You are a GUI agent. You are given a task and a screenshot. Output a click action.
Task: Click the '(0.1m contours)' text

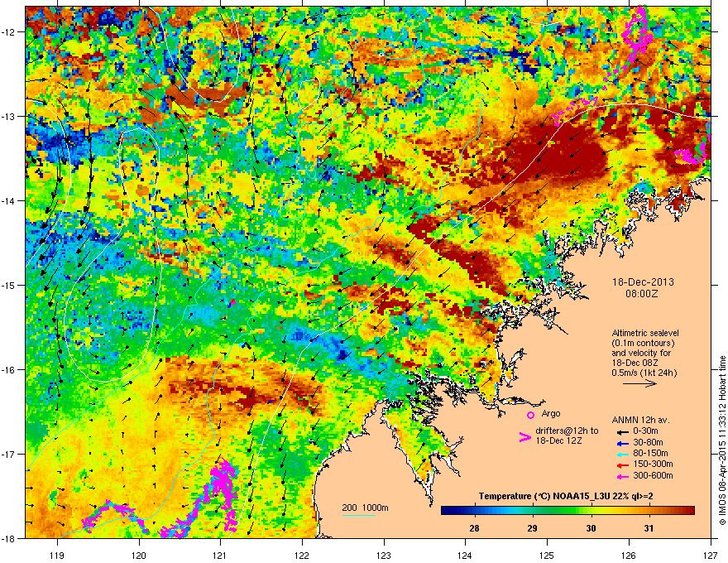643,344
